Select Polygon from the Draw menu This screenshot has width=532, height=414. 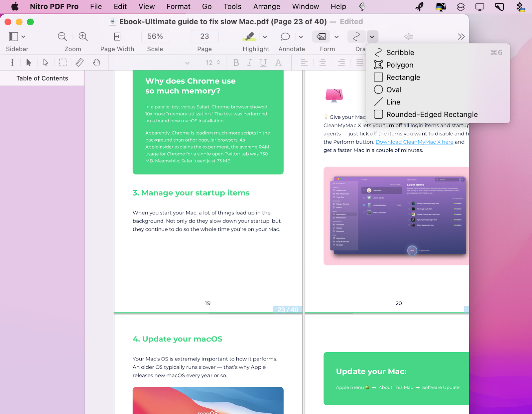(x=400, y=65)
